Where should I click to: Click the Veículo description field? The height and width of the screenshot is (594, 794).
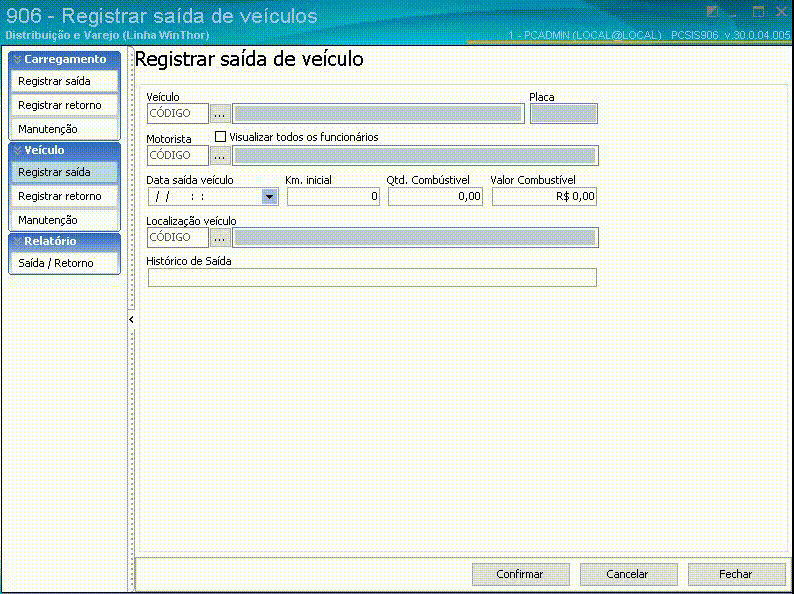pyautogui.click(x=378, y=113)
